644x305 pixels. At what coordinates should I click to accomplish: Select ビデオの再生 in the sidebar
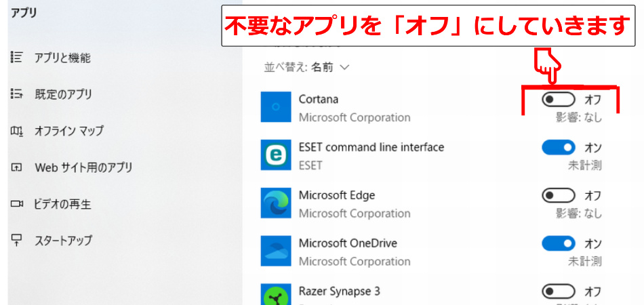62,203
